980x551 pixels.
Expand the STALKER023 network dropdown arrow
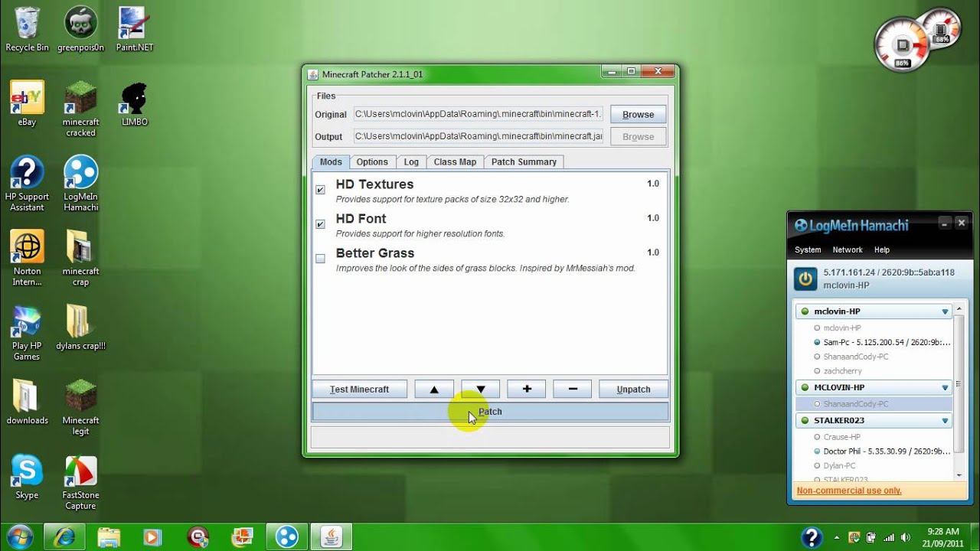945,421
